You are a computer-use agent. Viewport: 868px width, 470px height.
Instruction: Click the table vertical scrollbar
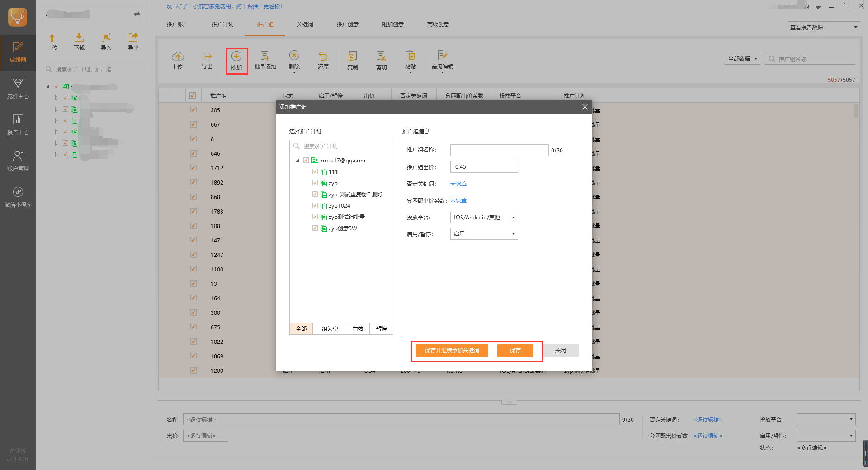pyautogui.click(x=856, y=111)
